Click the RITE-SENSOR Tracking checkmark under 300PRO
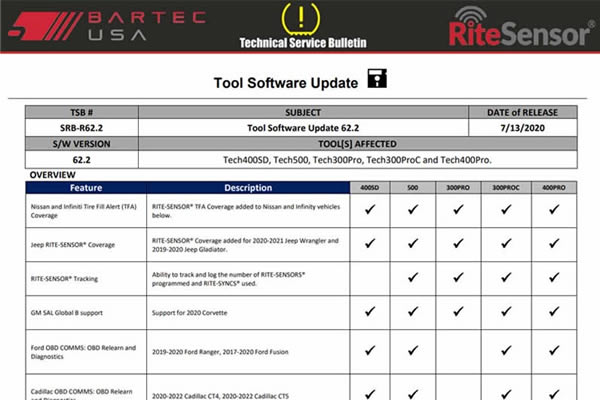The width and height of the screenshot is (600, 400). point(458,277)
